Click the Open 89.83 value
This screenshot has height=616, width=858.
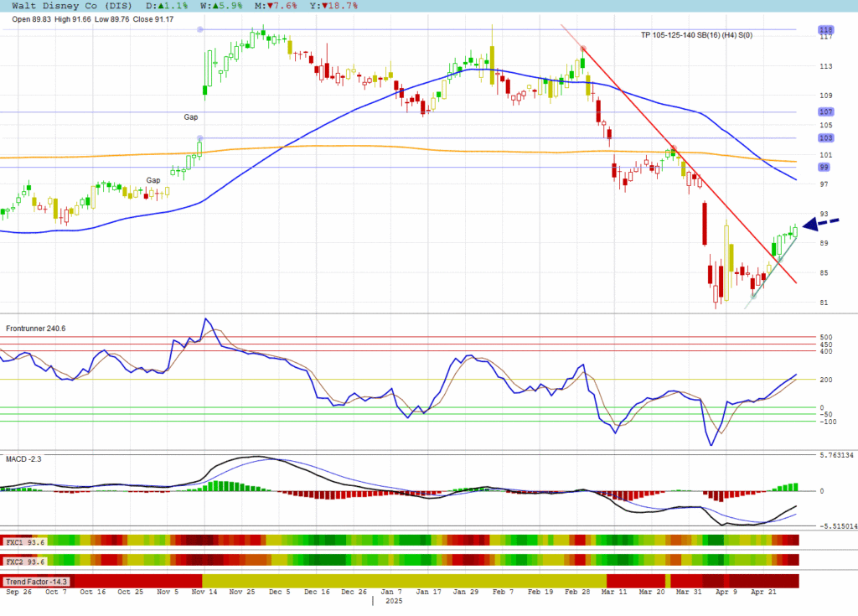coord(31,19)
